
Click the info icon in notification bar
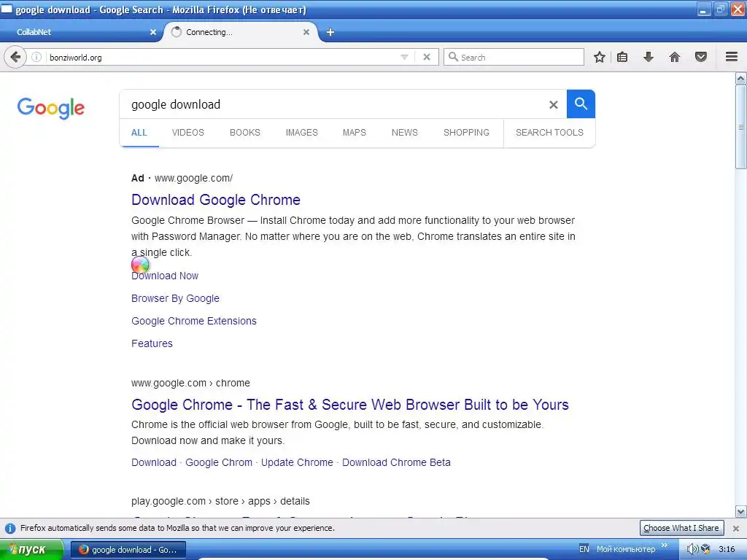tap(10, 528)
